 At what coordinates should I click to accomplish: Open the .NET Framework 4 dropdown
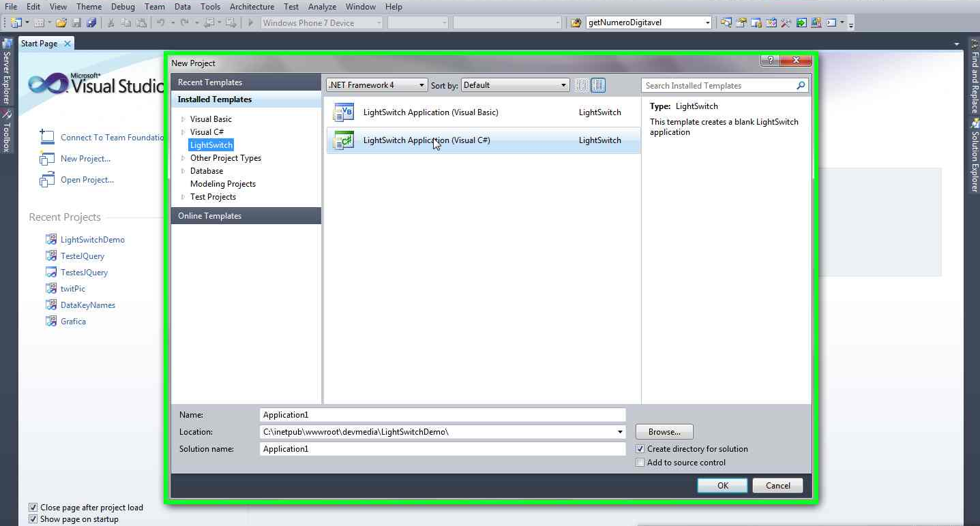376,85
